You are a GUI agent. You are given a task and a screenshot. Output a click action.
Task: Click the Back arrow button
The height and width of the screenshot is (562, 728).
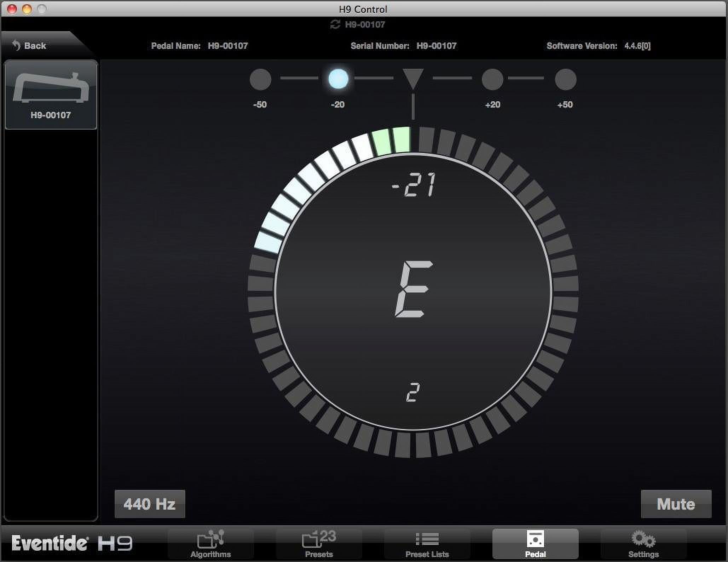[29, 46]
